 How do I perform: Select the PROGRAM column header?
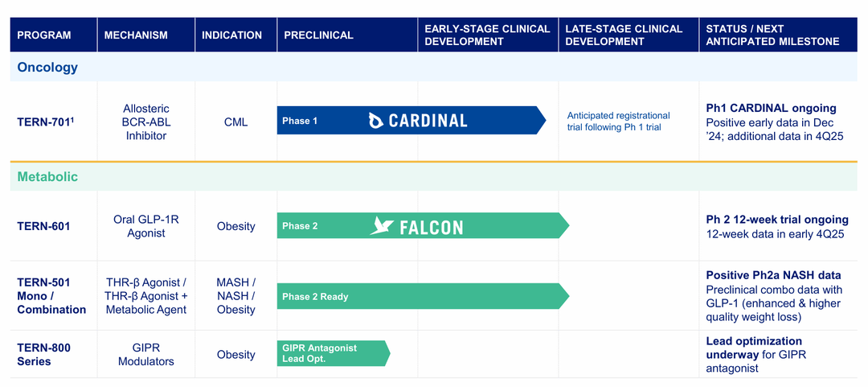point(44,35)
